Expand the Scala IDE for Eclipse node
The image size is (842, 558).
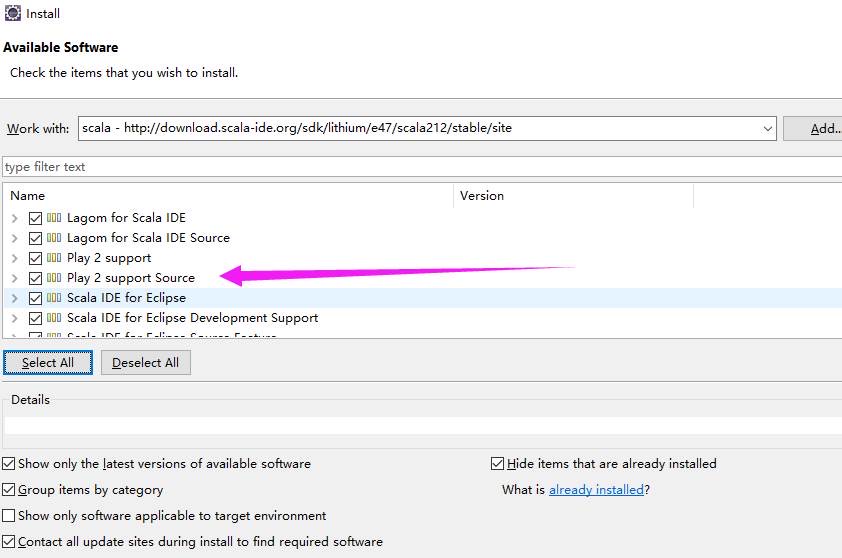click(14, 298)
